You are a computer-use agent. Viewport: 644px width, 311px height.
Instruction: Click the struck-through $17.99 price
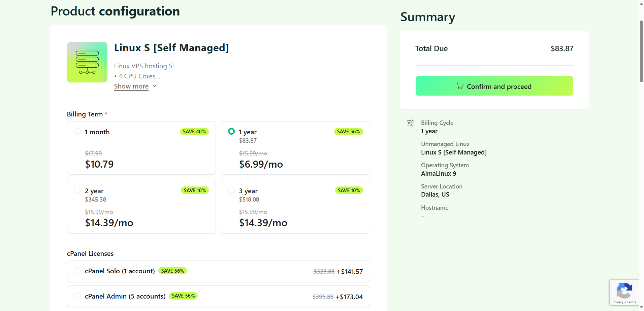click(93, 153)
